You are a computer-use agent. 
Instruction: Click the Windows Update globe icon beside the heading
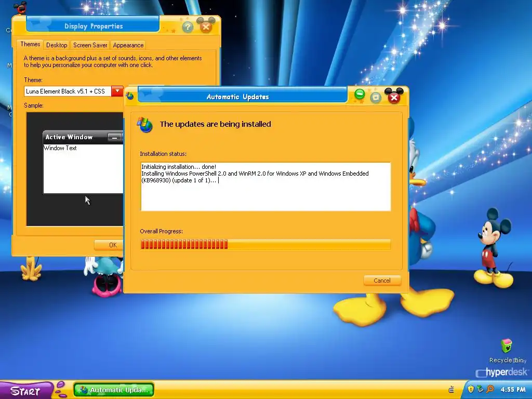[x=145, y=125]
